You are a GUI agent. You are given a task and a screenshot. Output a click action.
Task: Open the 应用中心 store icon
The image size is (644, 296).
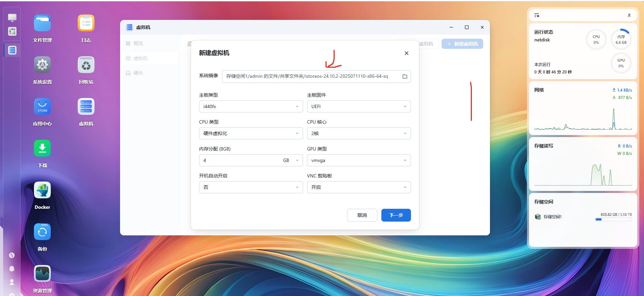(42, 107)
